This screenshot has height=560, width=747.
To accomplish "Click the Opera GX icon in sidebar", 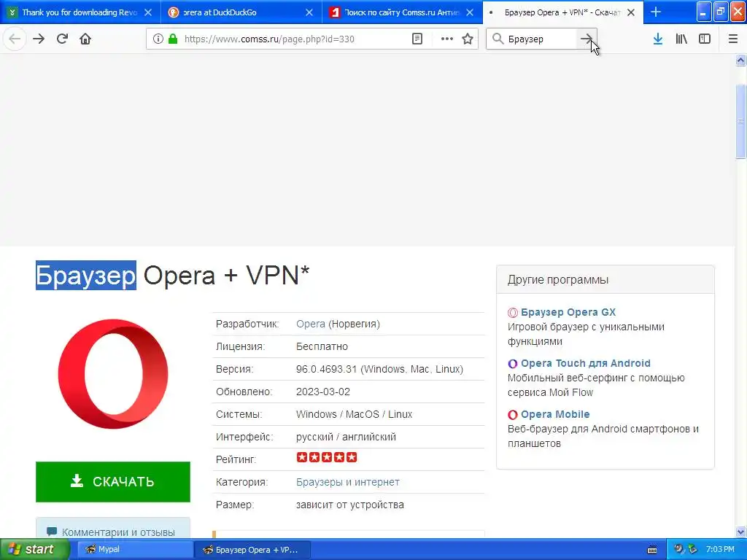I will (513, 313).
